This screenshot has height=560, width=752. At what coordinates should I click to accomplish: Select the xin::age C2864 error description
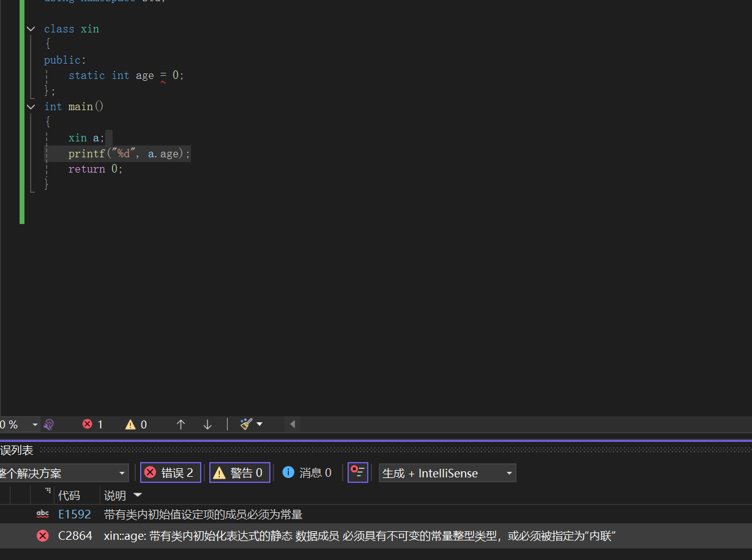(x=360, y=536)
